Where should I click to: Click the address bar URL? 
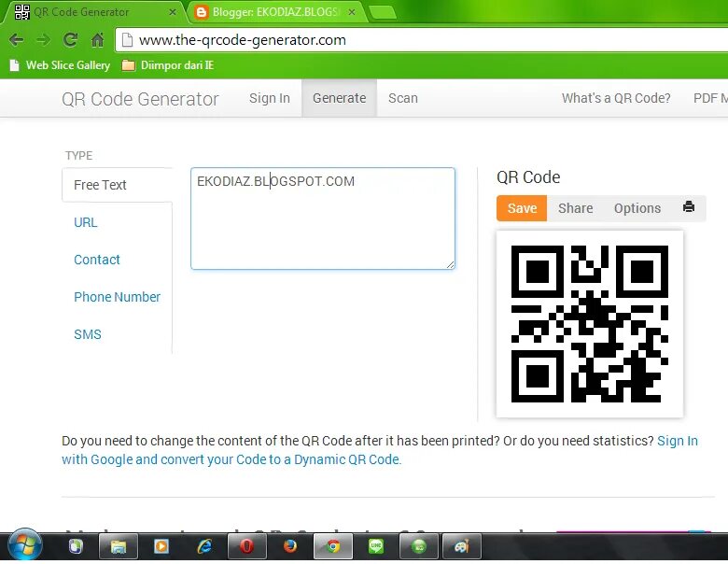coord(243,40)
